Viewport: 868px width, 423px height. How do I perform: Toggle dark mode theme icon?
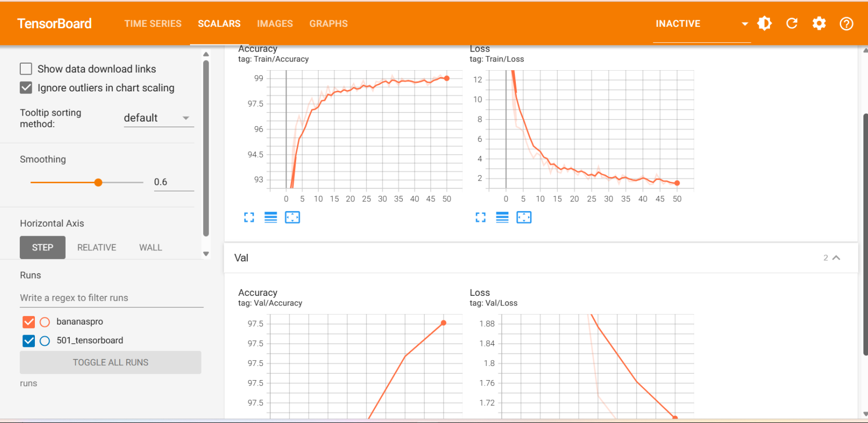click(764, 23)
